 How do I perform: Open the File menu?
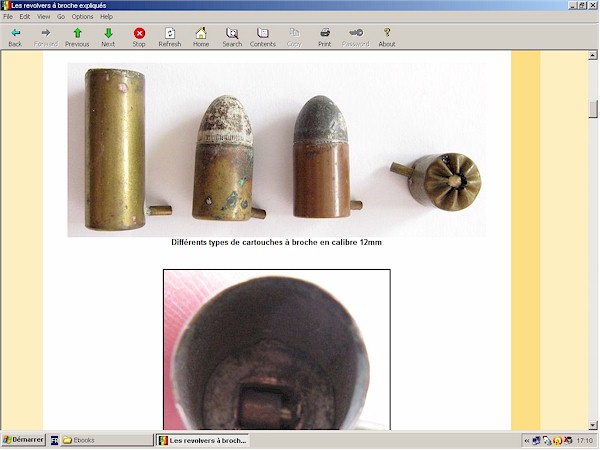tap(8, 16)
